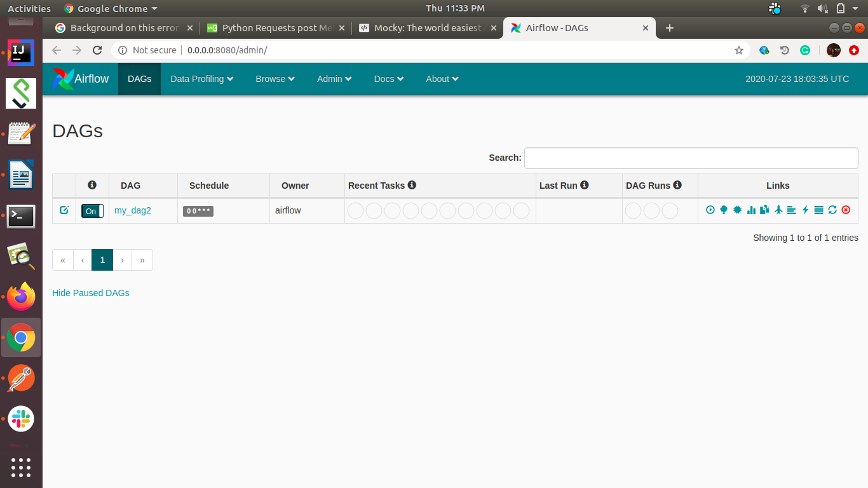Go to first page of DAGs
868x488 pixels.
pos(63,260)
